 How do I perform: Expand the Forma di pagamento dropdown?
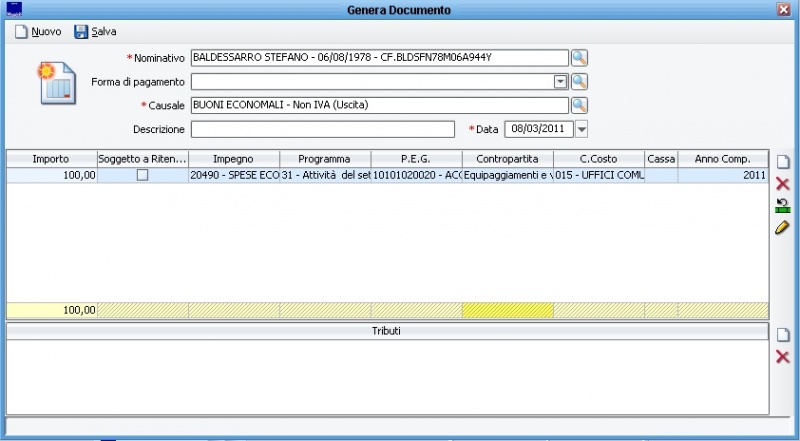coord(560,82)
